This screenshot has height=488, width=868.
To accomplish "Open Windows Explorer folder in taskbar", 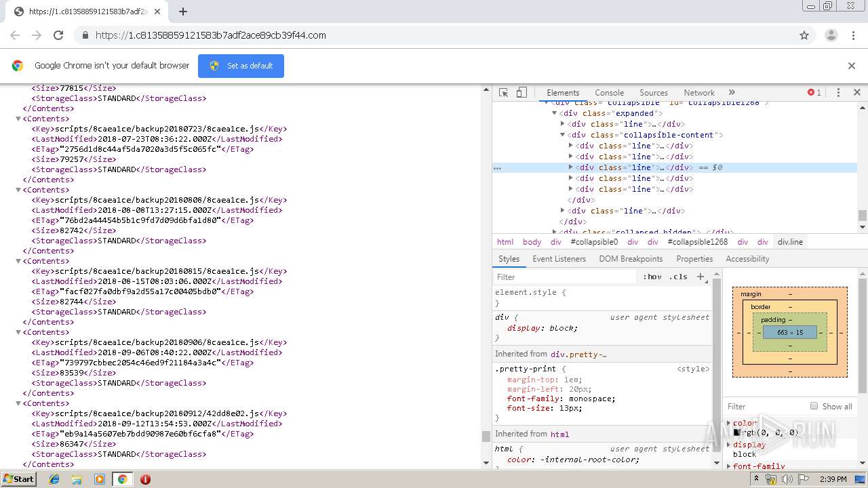I will (x=77, y=479).
